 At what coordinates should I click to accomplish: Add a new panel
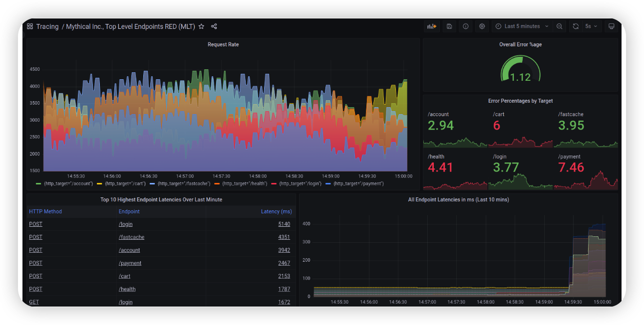431,26
